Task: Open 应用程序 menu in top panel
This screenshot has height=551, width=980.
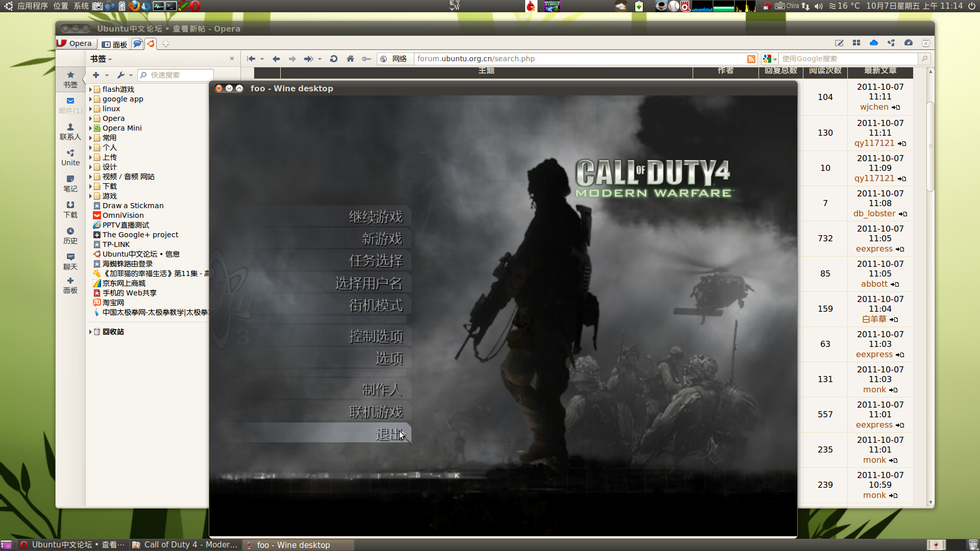Action: (x=33, y=6)
